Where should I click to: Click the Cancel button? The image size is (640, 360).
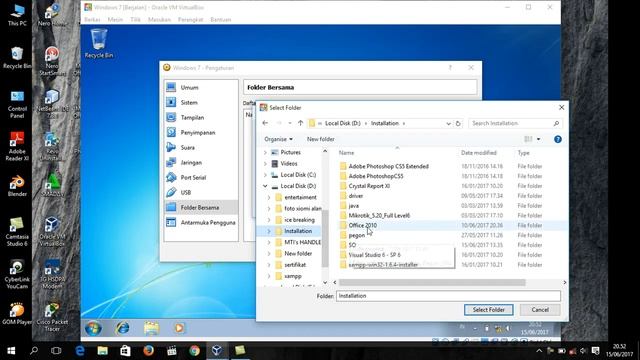(540, 310)
